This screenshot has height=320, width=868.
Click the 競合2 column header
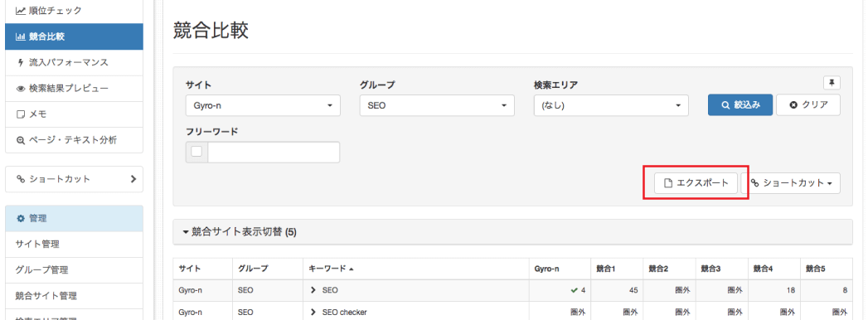(669, 269)
